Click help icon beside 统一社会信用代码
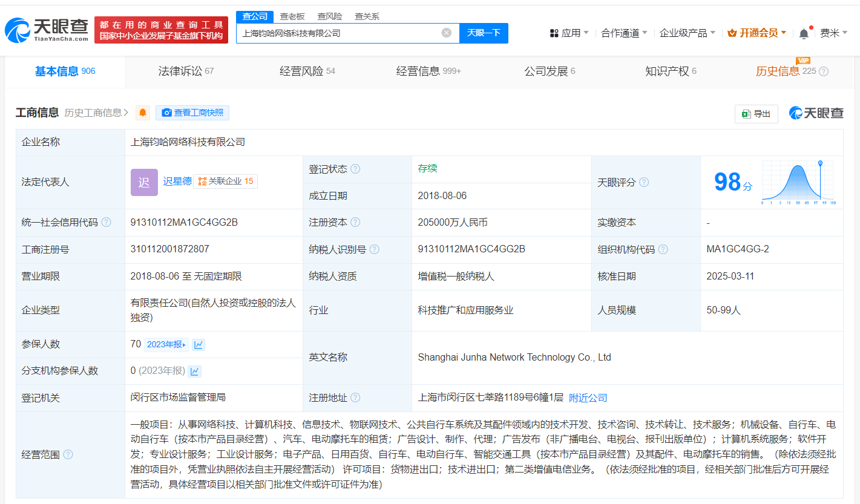860x504 pixels. point(107,222)
